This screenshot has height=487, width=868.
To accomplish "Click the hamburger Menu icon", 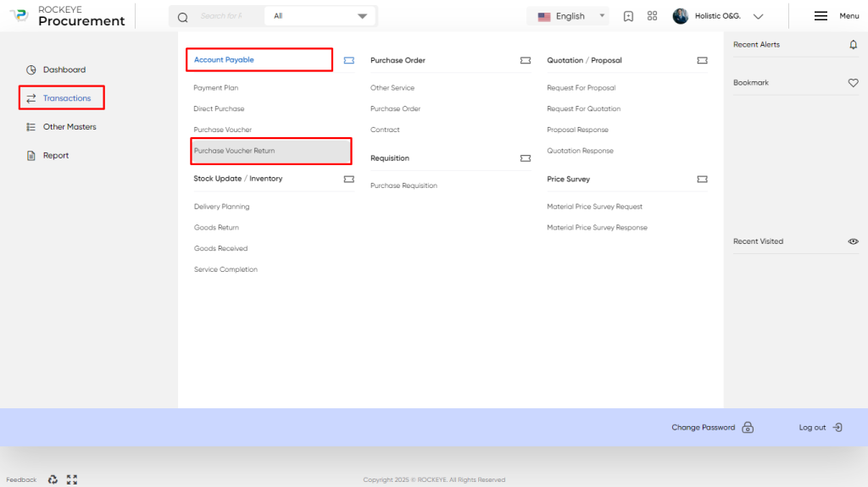I will [x=821, y=16].
